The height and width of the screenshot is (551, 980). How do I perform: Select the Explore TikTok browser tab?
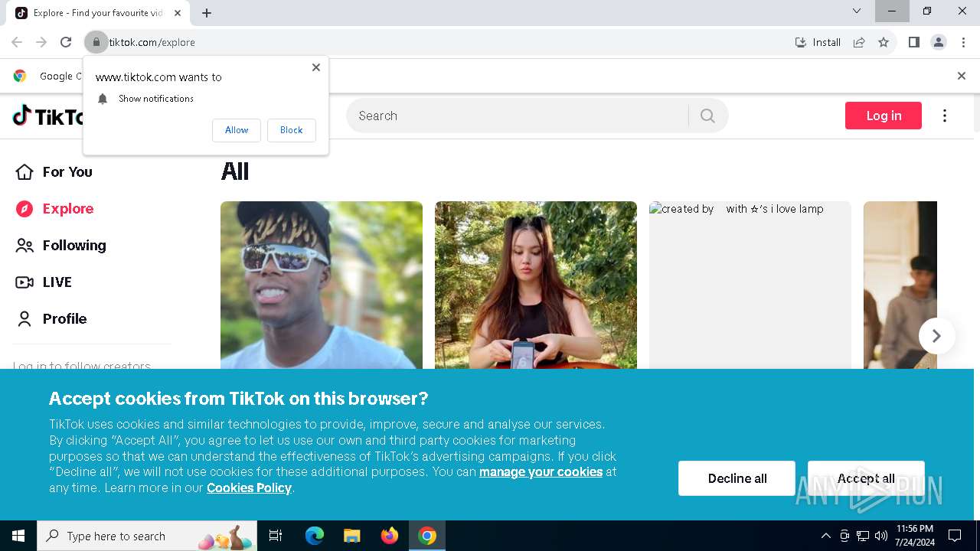click(98, 13)
